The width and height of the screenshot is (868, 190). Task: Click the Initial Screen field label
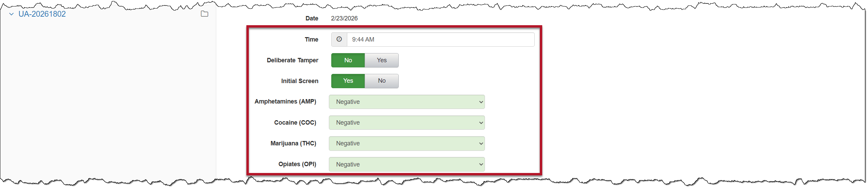click(x=300, y=81)
